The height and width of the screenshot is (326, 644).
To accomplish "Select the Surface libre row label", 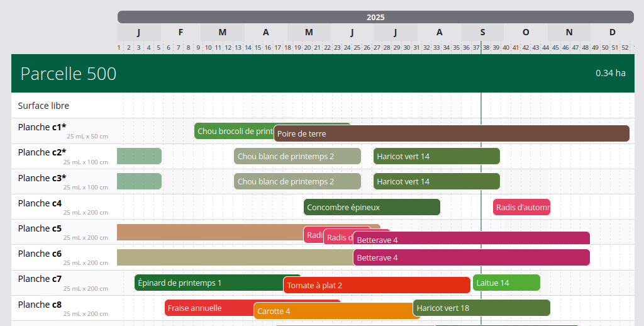I will tap(43, 106).
